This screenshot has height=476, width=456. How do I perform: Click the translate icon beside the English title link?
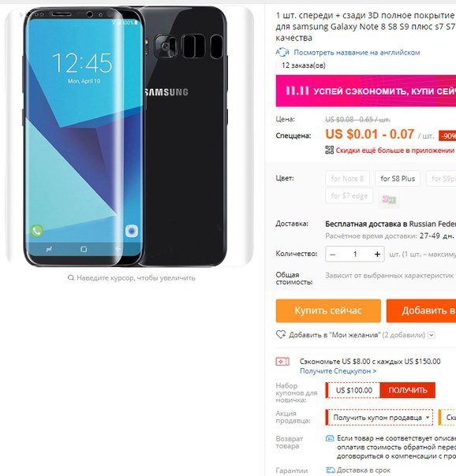[282, 53]
